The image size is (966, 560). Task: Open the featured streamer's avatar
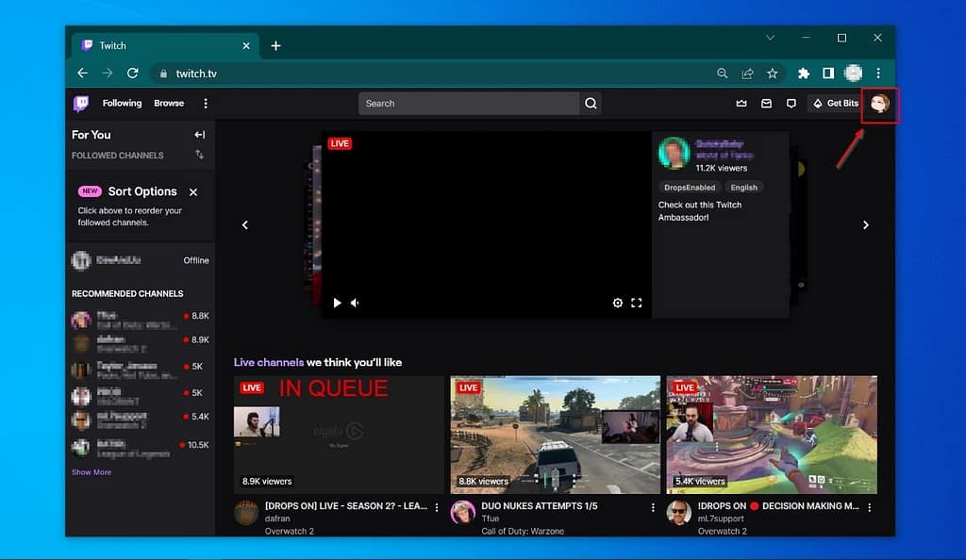tap(674, 154)
